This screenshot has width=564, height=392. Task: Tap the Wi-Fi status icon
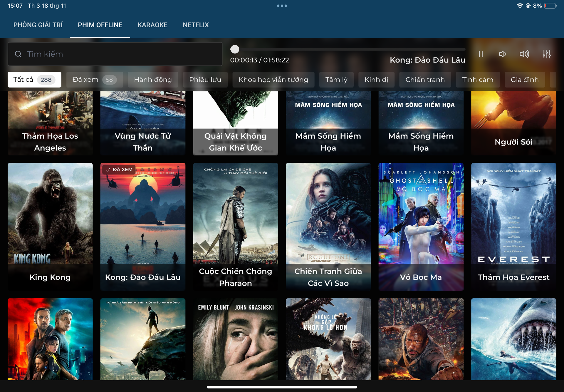520,6
